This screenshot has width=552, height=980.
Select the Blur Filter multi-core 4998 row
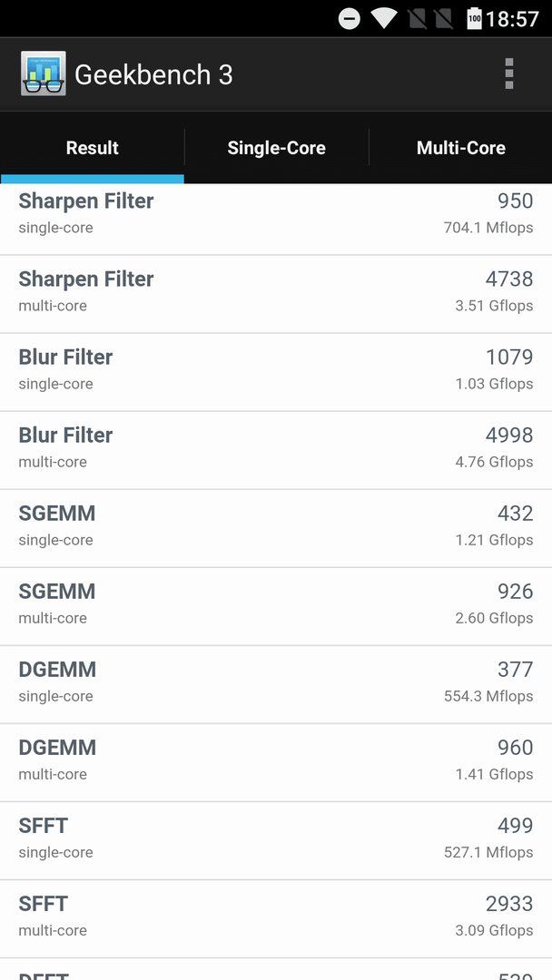[x=276, y=450]
